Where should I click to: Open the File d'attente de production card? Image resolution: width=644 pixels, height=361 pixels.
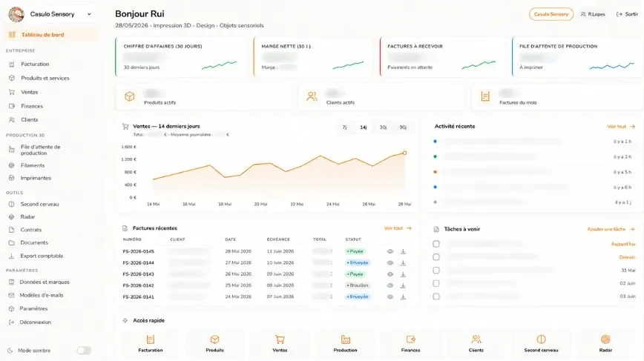pos(577,56)
